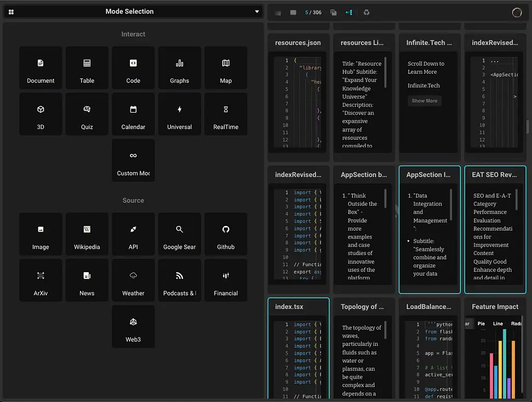
Task: Click scrollbar inside EAT SEO Rev... card
Action: pyautogui.click(x=516, y=200)
